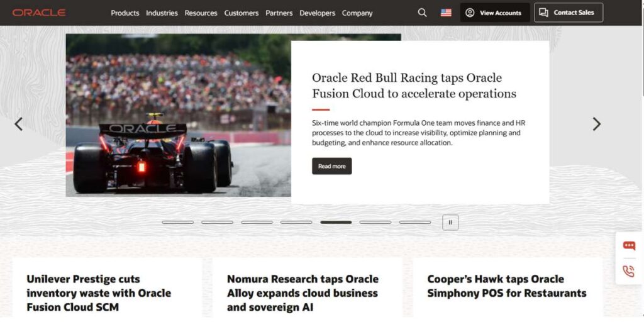
Task: Go to previous carousel slide arrow
Action: (18, 124)
